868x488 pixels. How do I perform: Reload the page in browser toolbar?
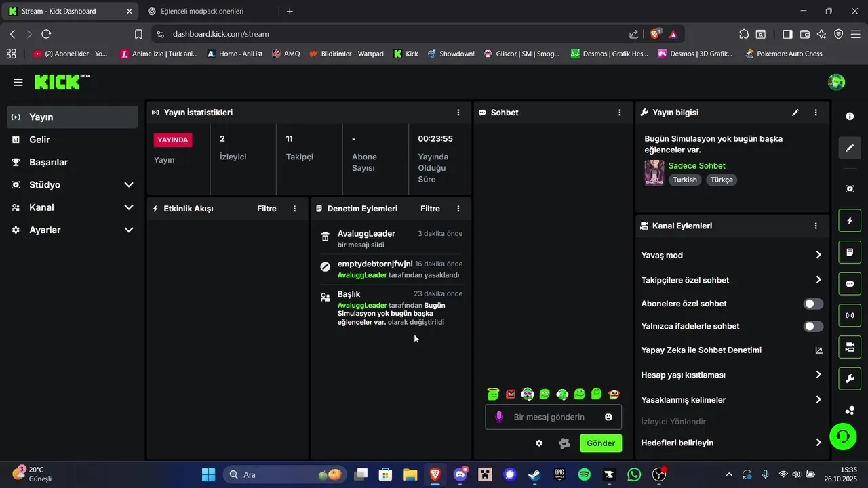(x=46, y=34)
